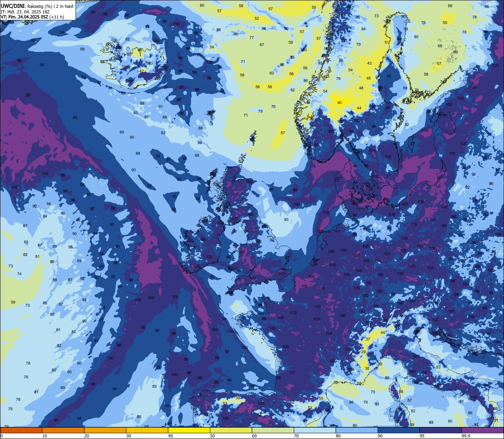Click the legend label "50"
504x439 pixels.
[212, 436]
